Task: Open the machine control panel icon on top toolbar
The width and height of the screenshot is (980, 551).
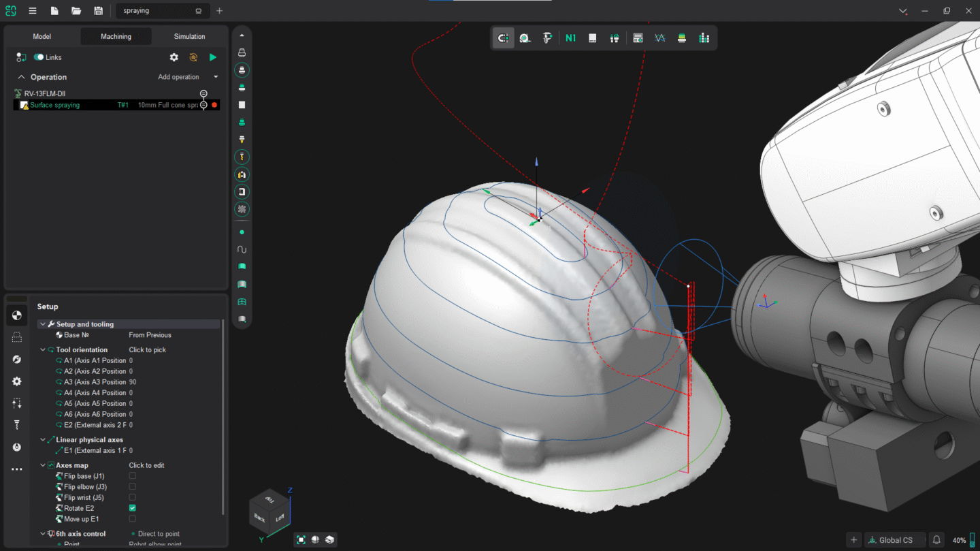Action: (x=638, y=37)
